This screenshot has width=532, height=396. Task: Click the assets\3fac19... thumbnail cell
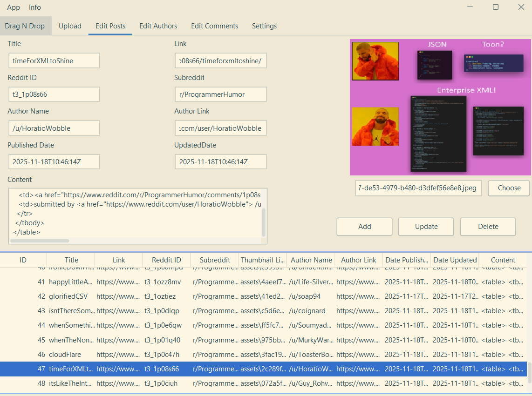(x=263, y=354)
